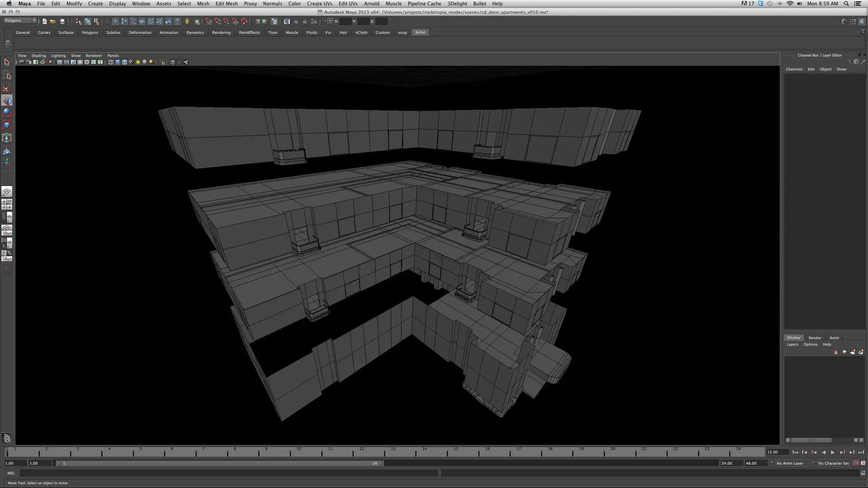Choose the Persp/Graph Editor layout
Image resolution: width=868 pixels, height=488 pixels.
pyautogui.click(x=7, y=230)
